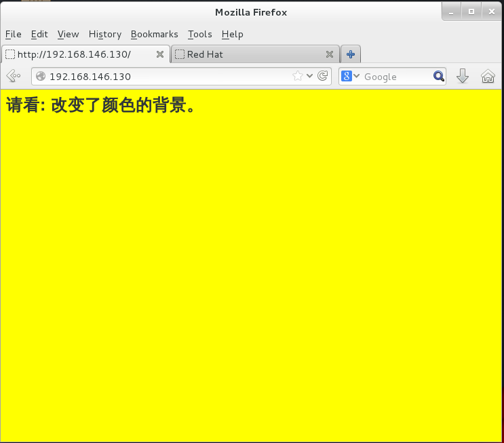
Task: Switch to the Red Hat tab
Action: click(x=256, y=54)
